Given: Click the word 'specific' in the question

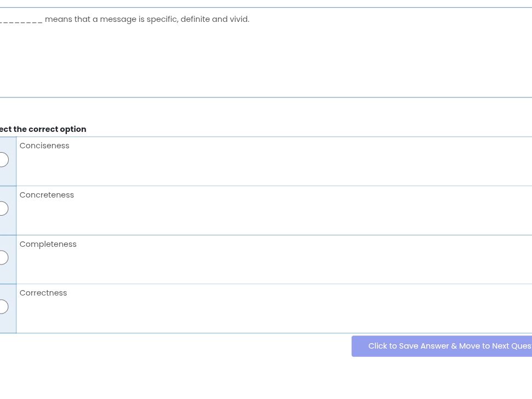Looking at the screenshot, I should (162, 19).
